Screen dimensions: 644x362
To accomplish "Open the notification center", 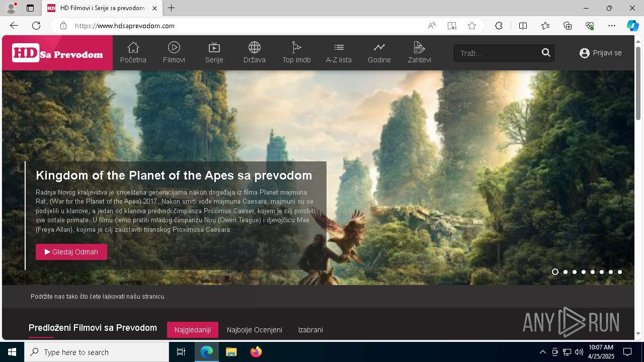I will tap(627, 352).
